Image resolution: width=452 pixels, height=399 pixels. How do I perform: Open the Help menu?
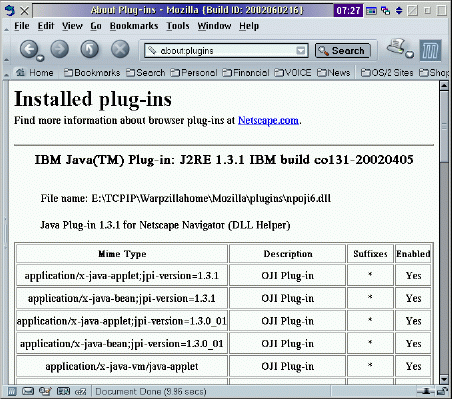click(249, 26)
